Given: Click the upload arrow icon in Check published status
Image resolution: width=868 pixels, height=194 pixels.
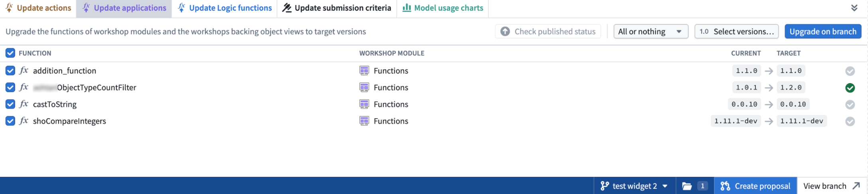Looking at the screenshot, I should point(505,32).
